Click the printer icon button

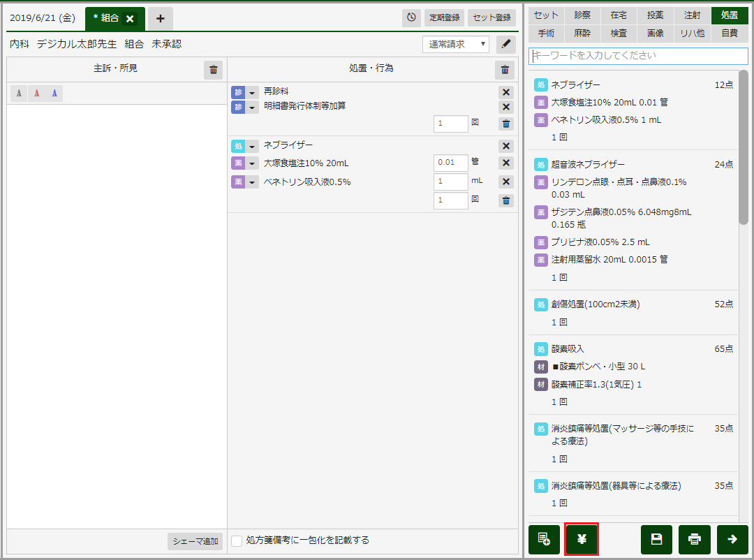pos(695,539)
